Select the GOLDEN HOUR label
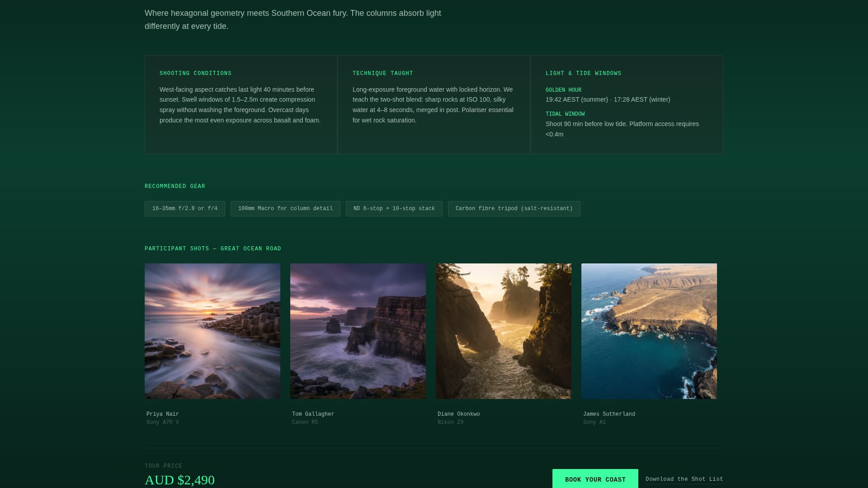 pyautogui.click(x=563, y=89)
